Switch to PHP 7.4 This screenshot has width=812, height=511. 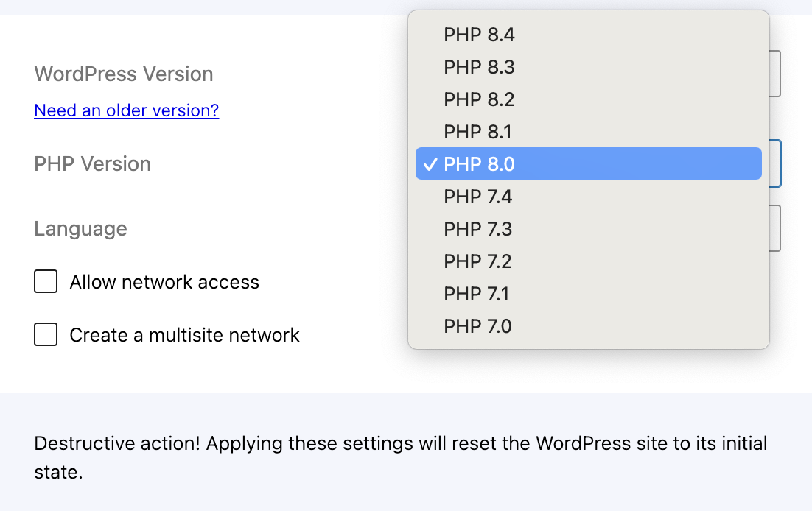(588, 196)
